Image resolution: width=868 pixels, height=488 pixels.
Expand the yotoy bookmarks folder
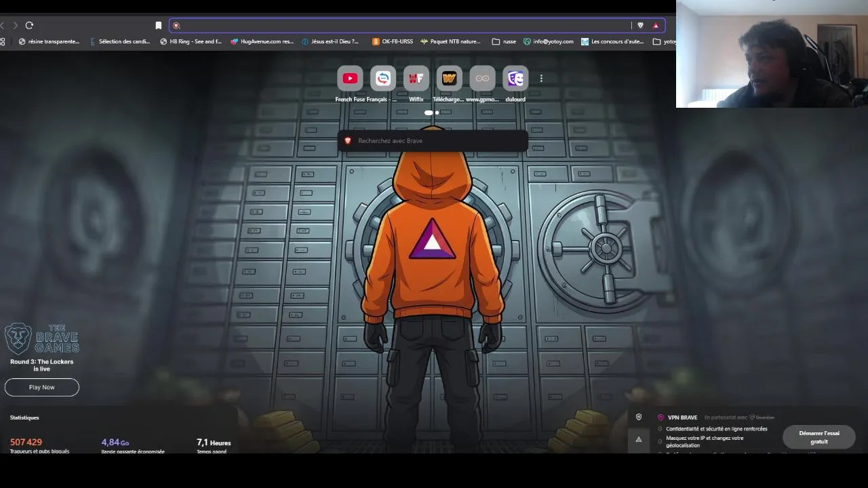click(x=664, y=41)
